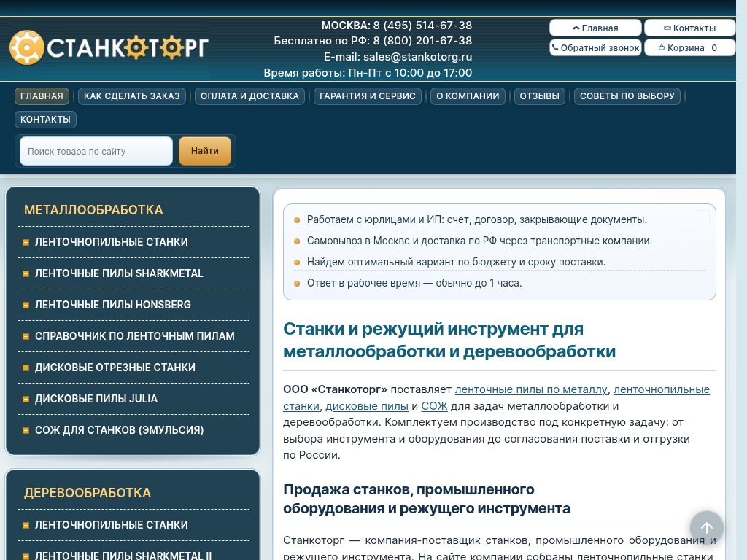Click the МЕТАЛЛООБРАБОТКА section heading

93,210
